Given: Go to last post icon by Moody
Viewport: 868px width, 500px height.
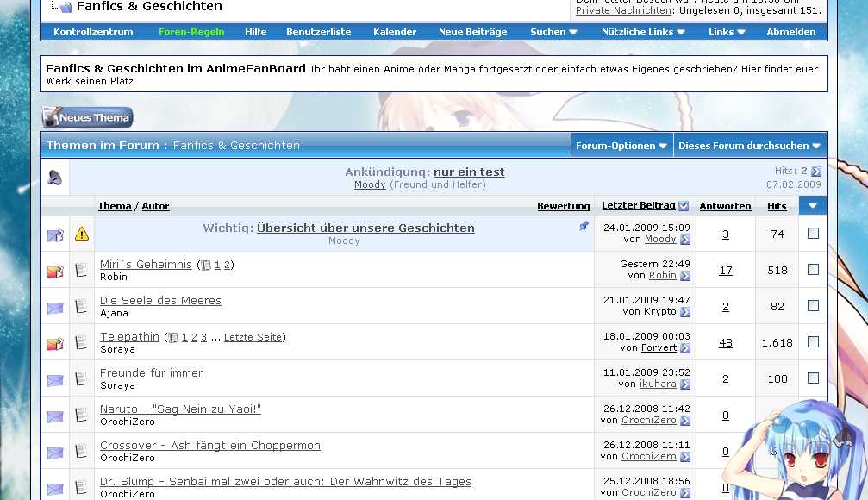Looking at the screenshot, I should [x=685, y=240].
